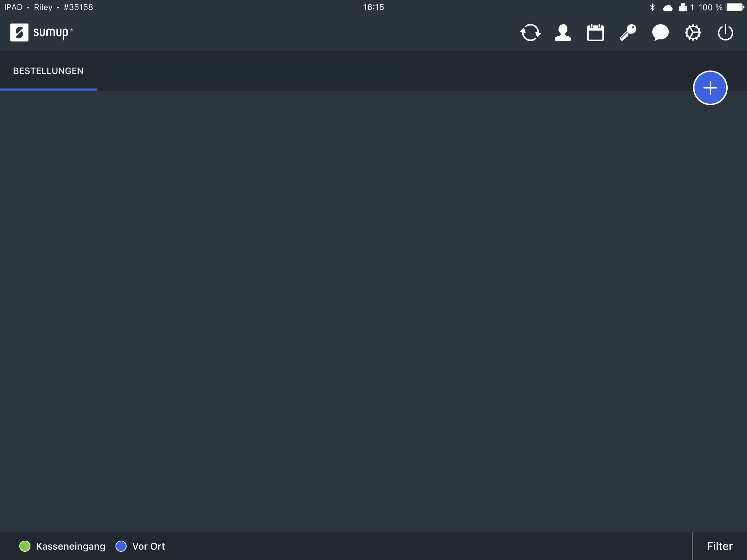Open the chat speech bubble icon
Image resolution: width=747 pixels, height=560 pixels.
coord(660,33)
